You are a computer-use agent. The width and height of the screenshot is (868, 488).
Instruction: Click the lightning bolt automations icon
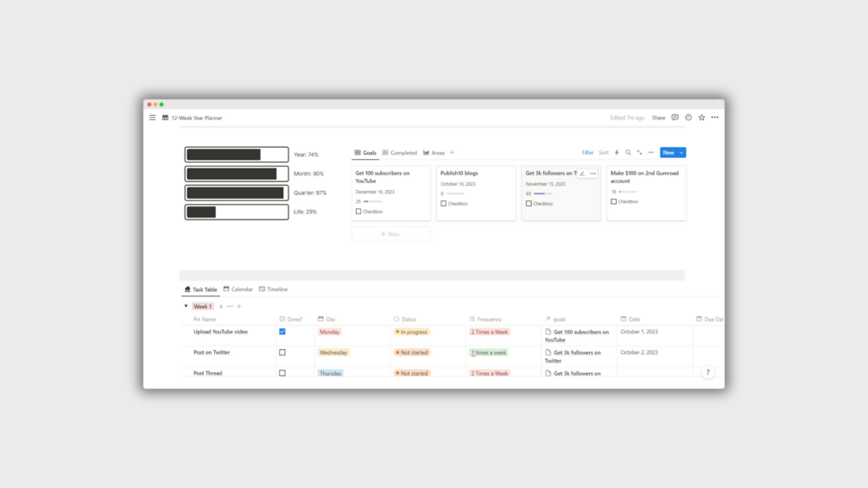617,153
